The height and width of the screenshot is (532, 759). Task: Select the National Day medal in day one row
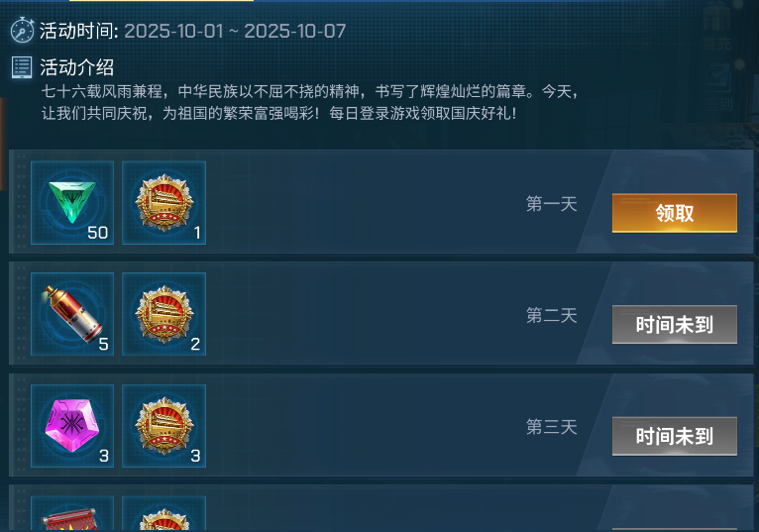(x=164, y=203)
